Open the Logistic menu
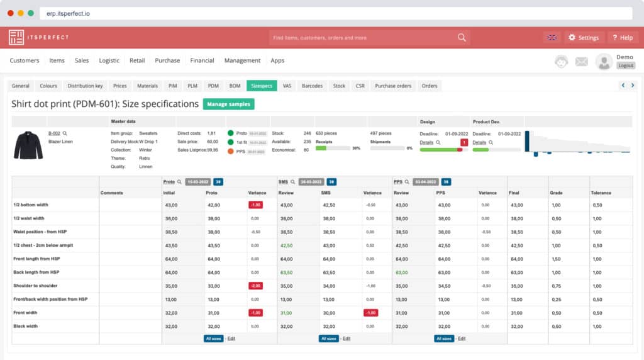Screen dimensions: 644x360 click(109, 60)
